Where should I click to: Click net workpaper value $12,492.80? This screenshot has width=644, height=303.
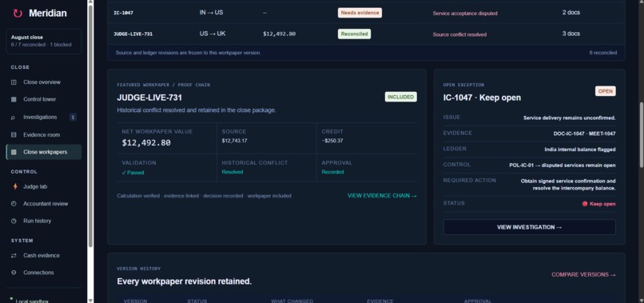(x=146, y=143)
